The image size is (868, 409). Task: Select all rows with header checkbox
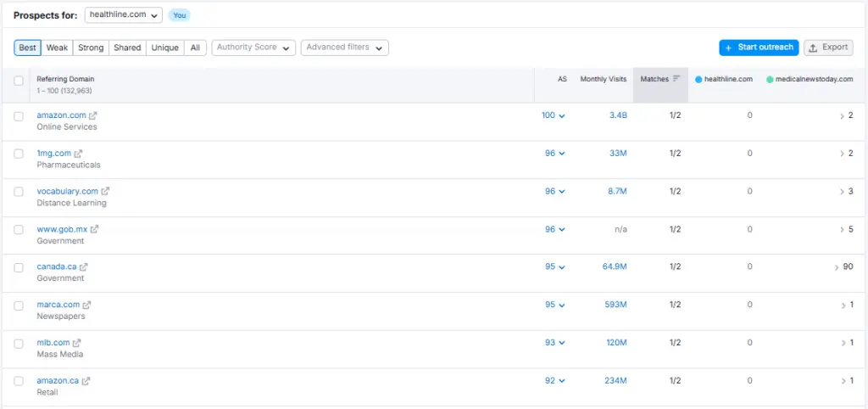[19, 81]
